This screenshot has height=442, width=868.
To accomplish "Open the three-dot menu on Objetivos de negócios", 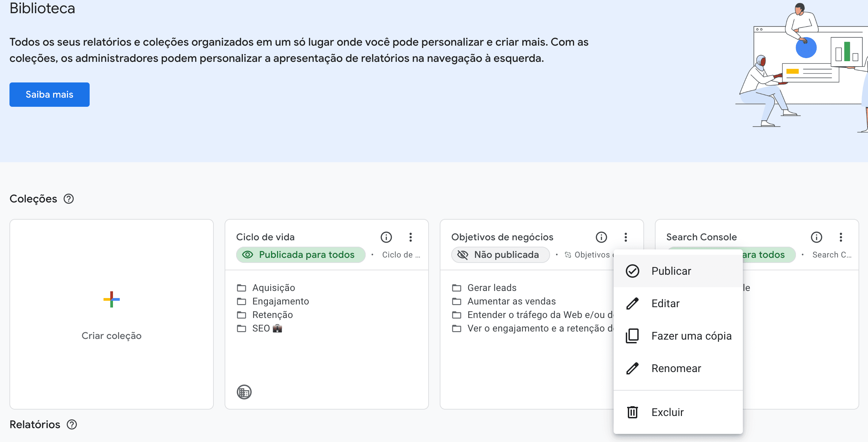I will [625, 237].
